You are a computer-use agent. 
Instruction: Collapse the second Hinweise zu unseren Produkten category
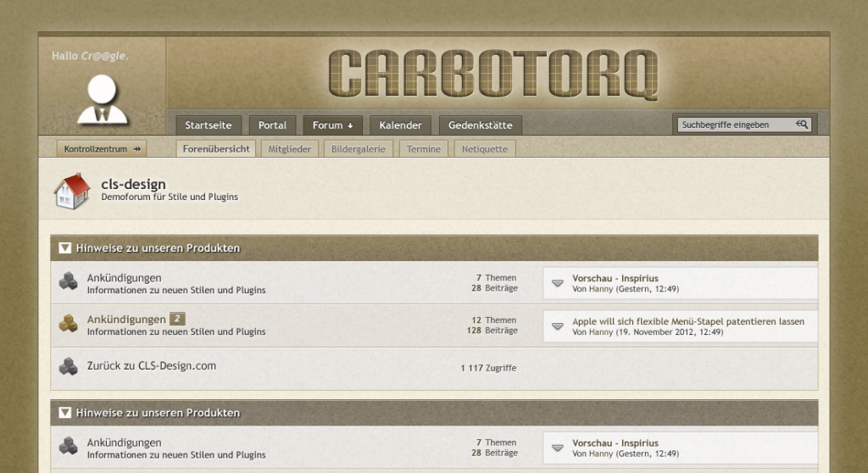coord(65,413)
